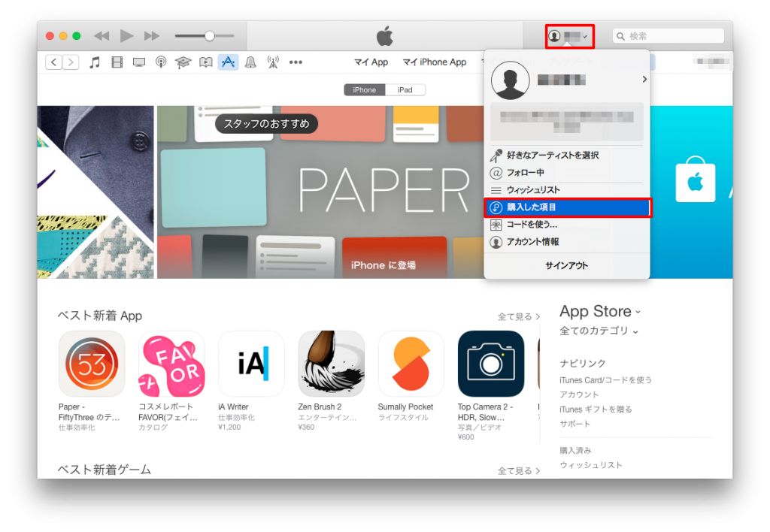Click the ellipsis for more media types

tap(295, 62)
